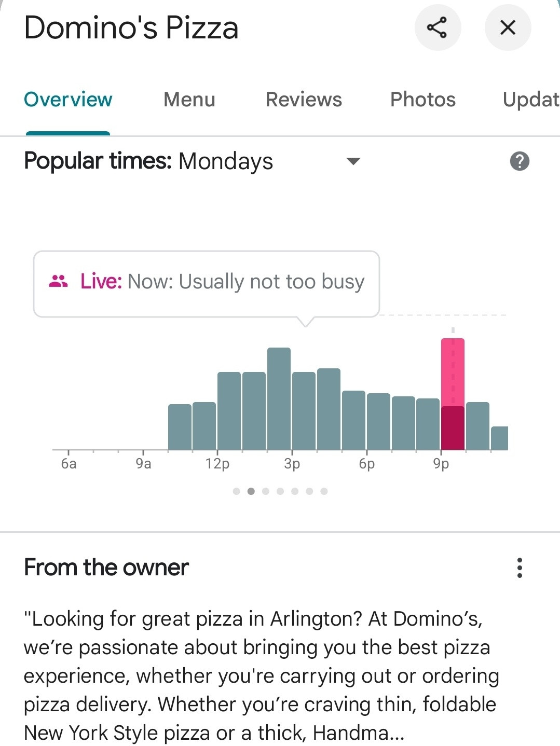Open the partially visible Updates tab
The height and width of the screenshot is (746, 560).
click(531, 100)
